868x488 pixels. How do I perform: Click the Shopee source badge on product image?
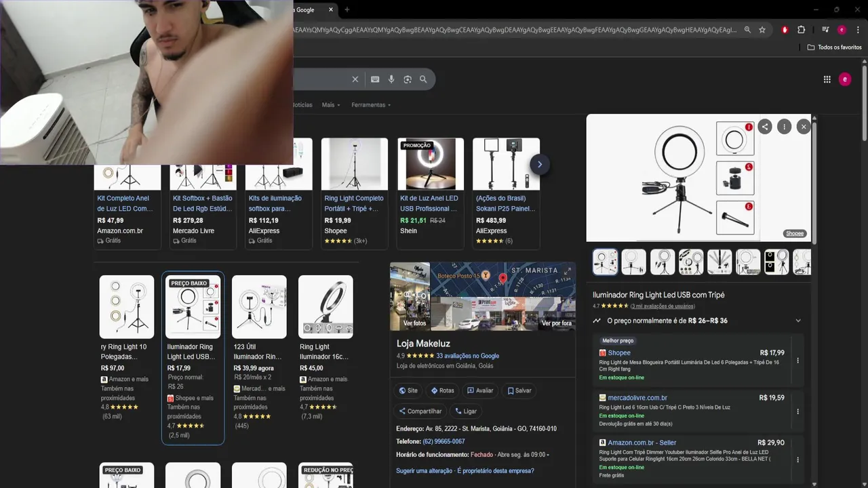tap(795, 234)
